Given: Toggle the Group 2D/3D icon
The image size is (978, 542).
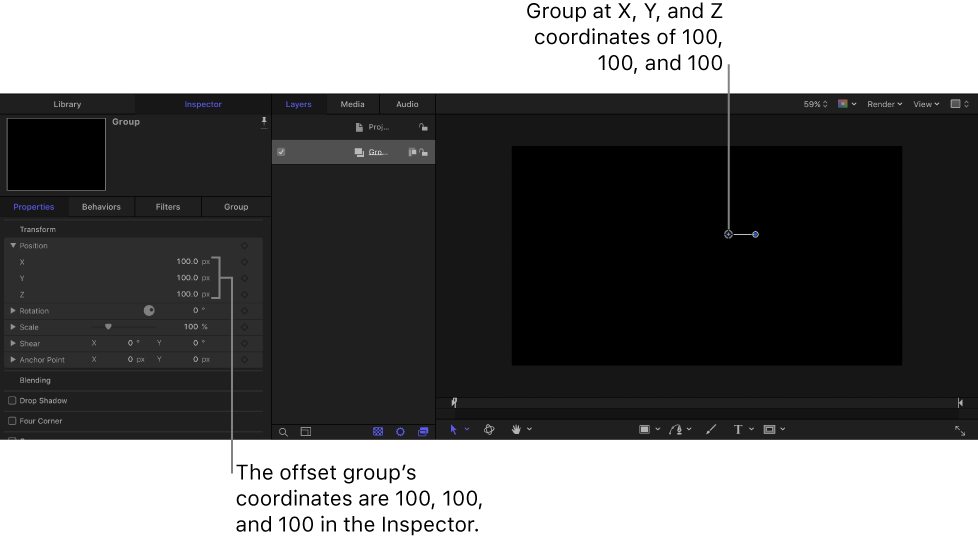Looking at the screenshot, I should click(x=412, y=152).
